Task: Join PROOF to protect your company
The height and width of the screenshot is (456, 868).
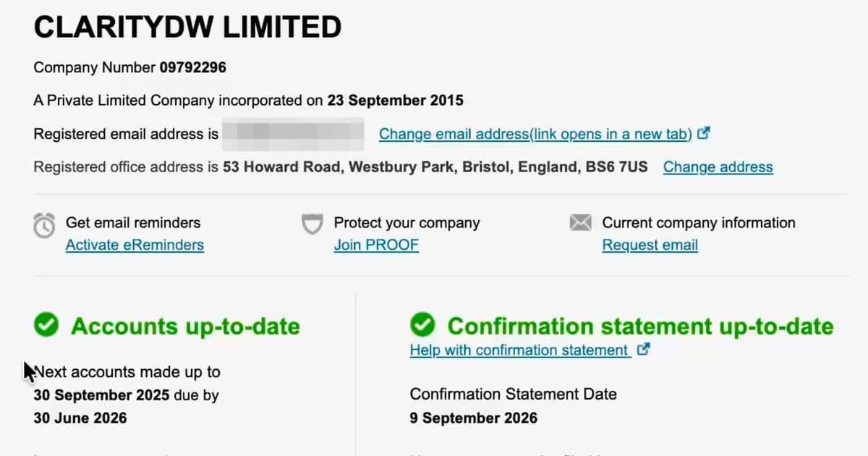Action: click(x=376, y=245)
